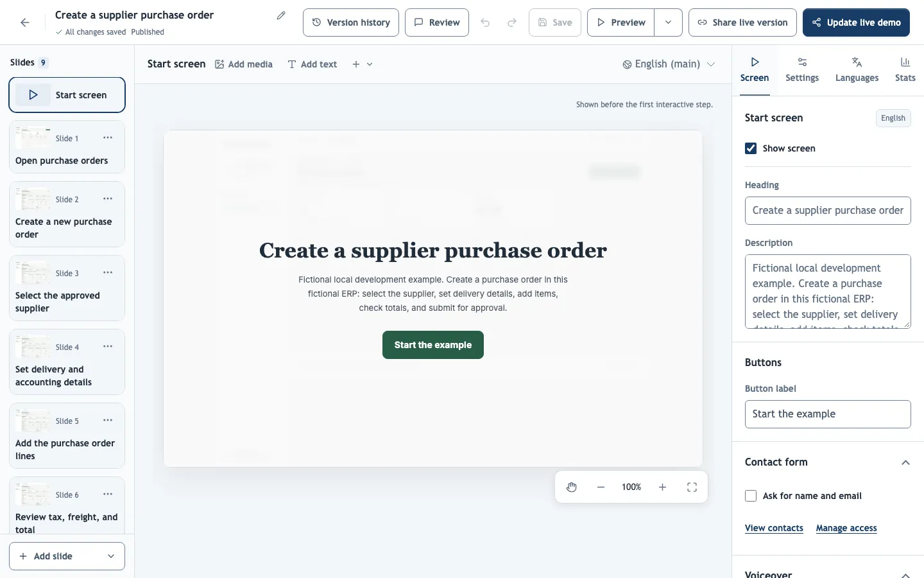
Task: Click the undo arrow icon
Action: 485,22
